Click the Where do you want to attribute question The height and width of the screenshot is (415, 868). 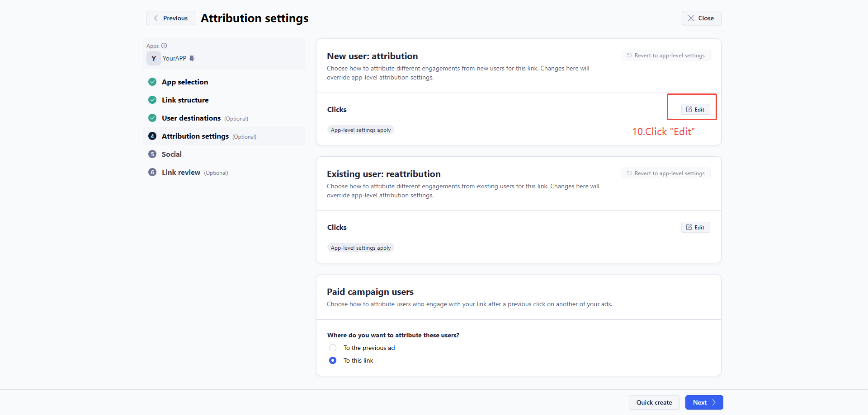click(x=393, y=335)
